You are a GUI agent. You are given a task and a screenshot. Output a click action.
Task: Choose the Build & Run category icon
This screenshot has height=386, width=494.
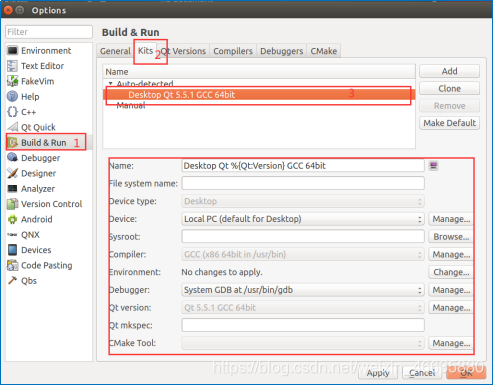tap(12, 143)
